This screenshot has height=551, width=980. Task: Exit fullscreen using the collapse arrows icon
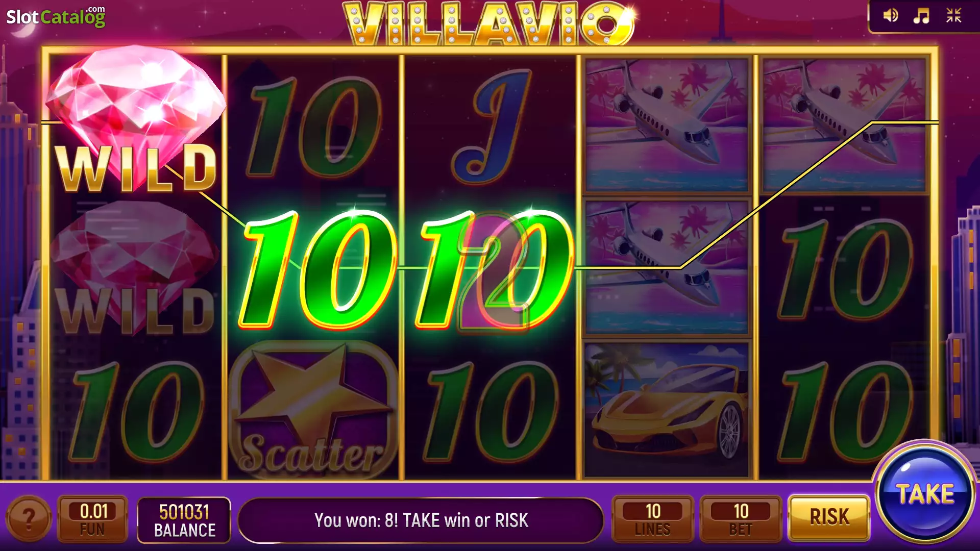point(953,15)
